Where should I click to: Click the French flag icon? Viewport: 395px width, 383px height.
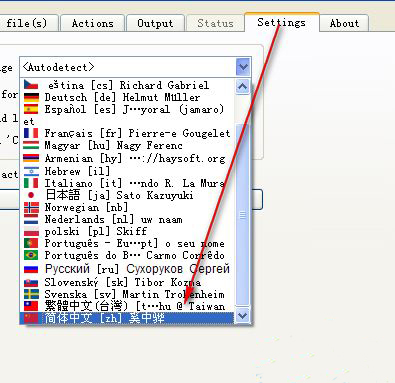tap(31, 133)
